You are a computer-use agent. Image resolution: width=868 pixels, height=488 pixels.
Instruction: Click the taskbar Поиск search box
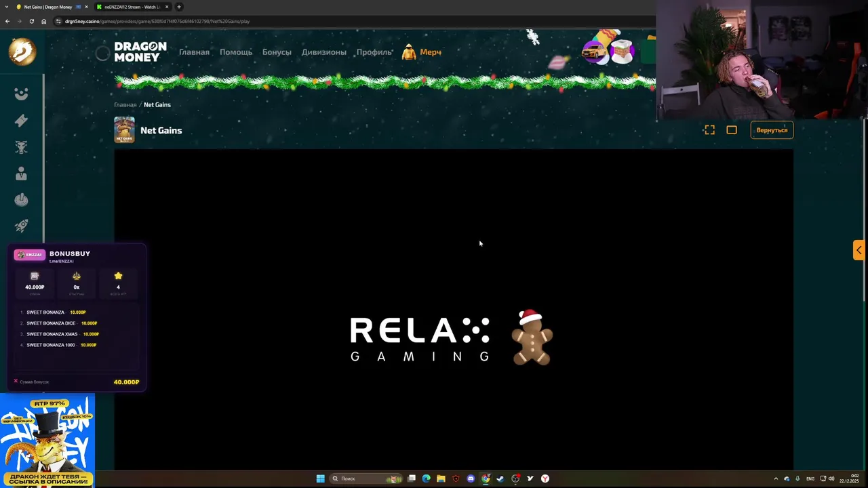click(x=366, y=479)
